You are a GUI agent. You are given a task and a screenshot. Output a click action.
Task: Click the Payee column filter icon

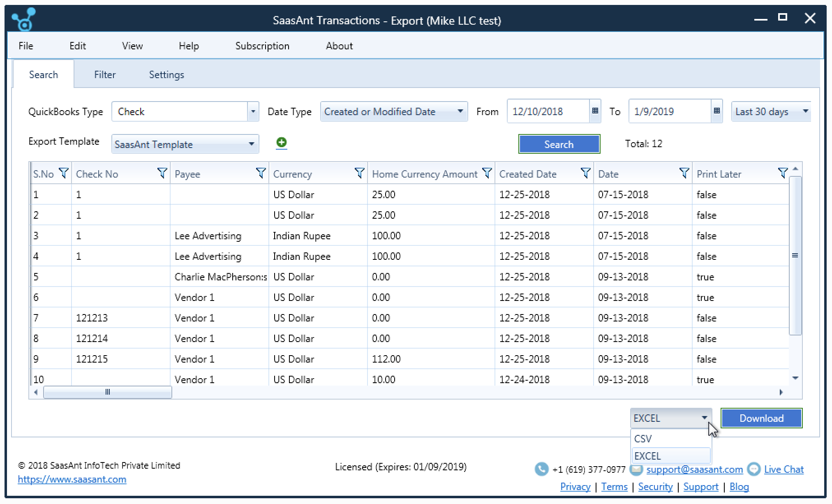[x=261, y=173]
